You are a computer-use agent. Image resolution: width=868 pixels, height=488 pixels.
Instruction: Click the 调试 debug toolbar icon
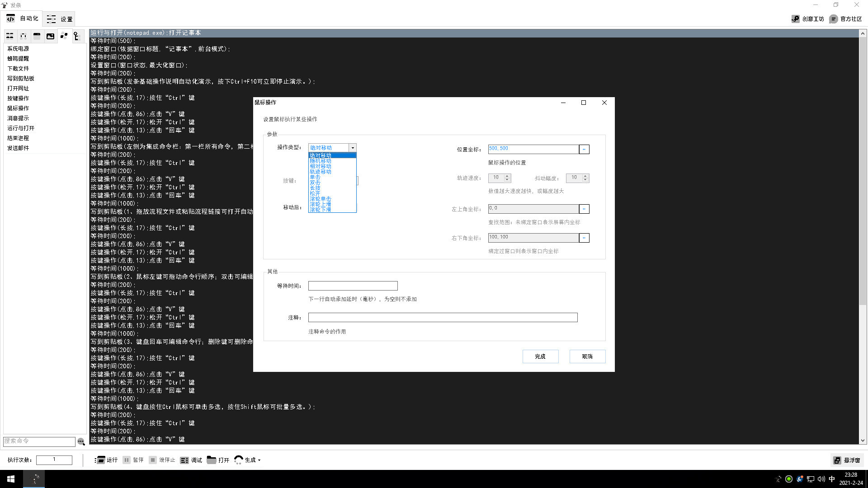(184, 460)
